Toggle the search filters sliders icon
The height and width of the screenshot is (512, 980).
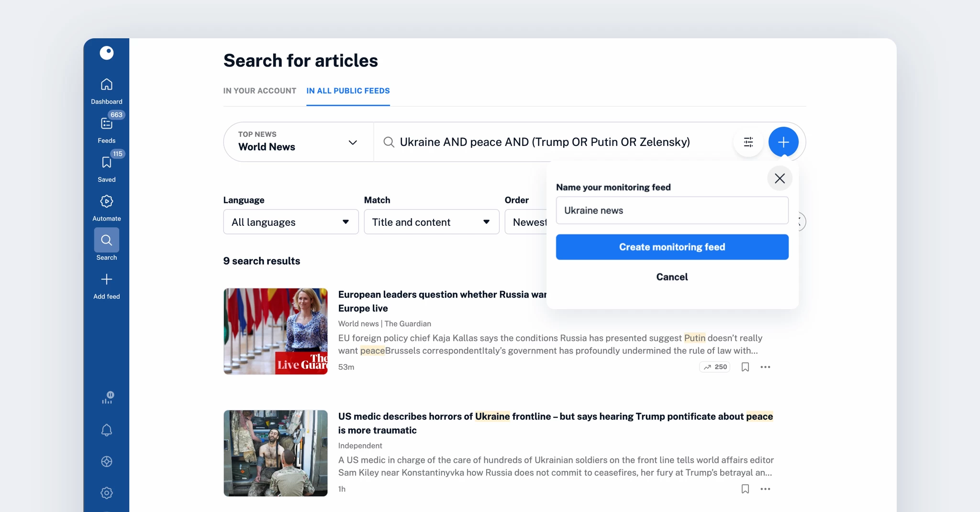[748, 142]
